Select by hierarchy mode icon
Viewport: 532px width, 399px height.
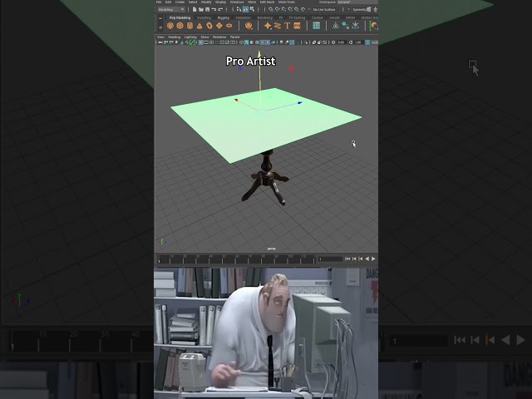[x=239, y=9]
